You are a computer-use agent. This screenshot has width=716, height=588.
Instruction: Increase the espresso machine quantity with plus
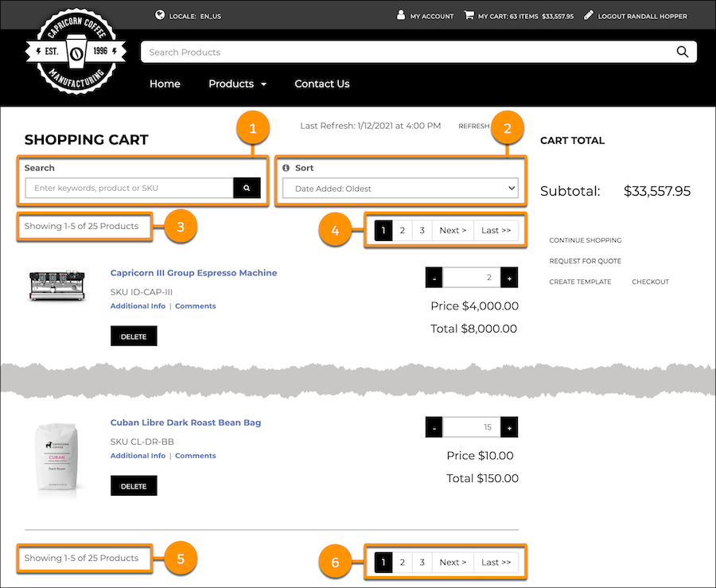[x=509, y=278]
